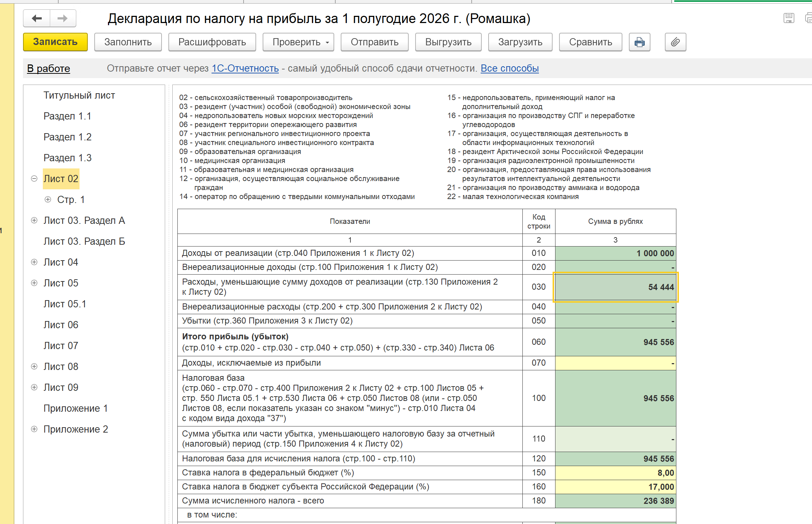The height and width of the screenshot is (524, 812).
Task: Expand Лист 03. Раздел А node
Action: pyautogui.click(x=34, y=221)
